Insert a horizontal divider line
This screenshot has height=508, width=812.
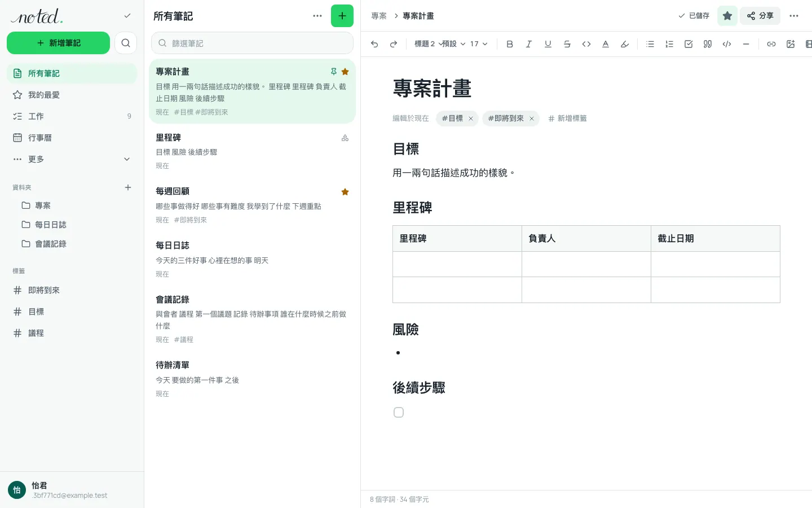coord(746,44)
